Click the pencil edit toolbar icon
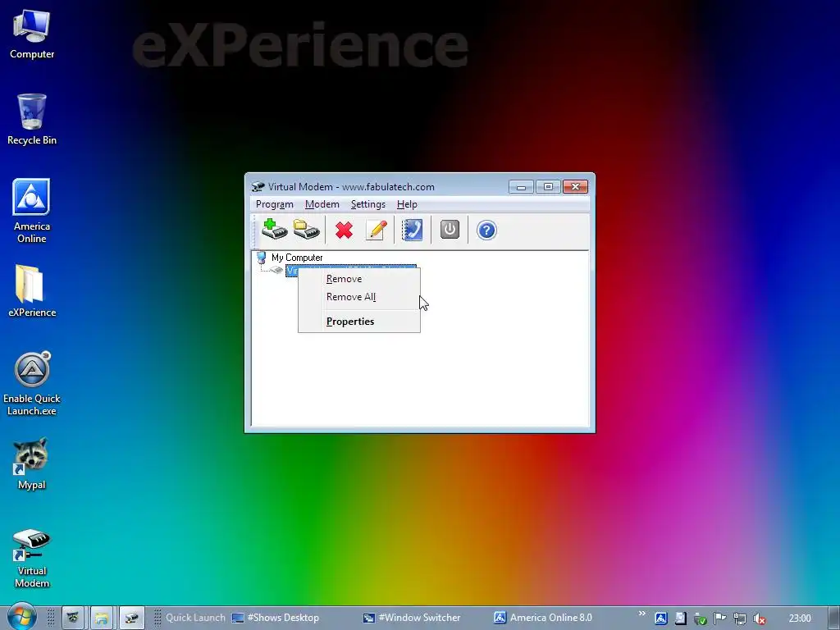The width and height of the screenshot is (840, 630). pos(376,230)
